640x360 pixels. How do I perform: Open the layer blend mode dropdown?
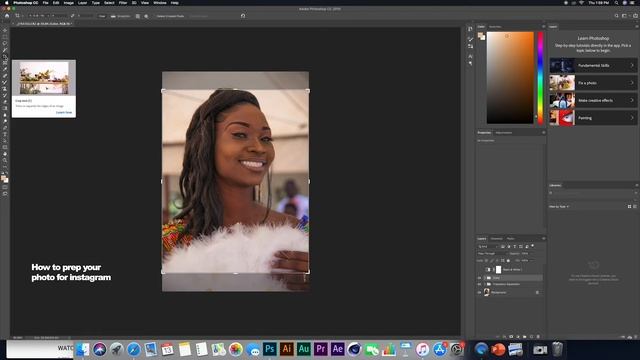tap(492, 253)
